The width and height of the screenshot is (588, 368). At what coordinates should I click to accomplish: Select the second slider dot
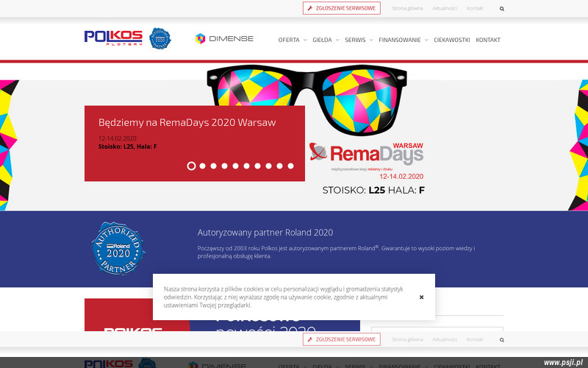pyautogui.click(x=203, y=166)
